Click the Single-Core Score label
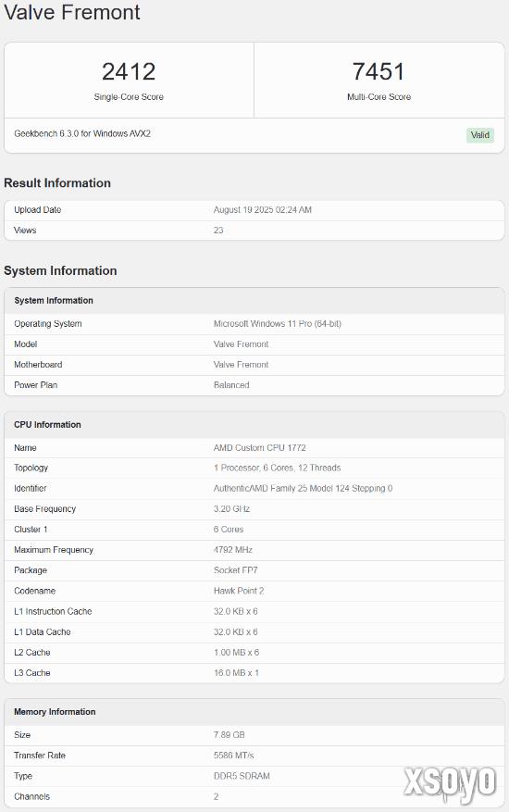Image resolution: width=509 pixels, height=812 pixels. (129, 97)
